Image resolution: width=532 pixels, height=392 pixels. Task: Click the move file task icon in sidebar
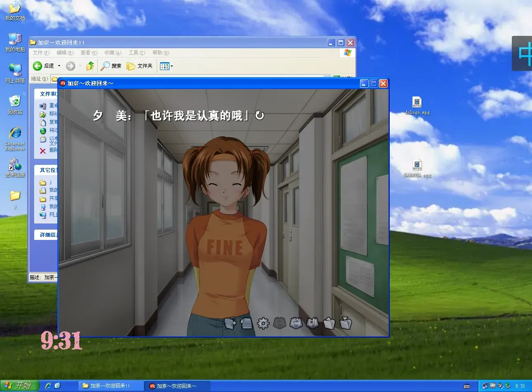(43, 114)
